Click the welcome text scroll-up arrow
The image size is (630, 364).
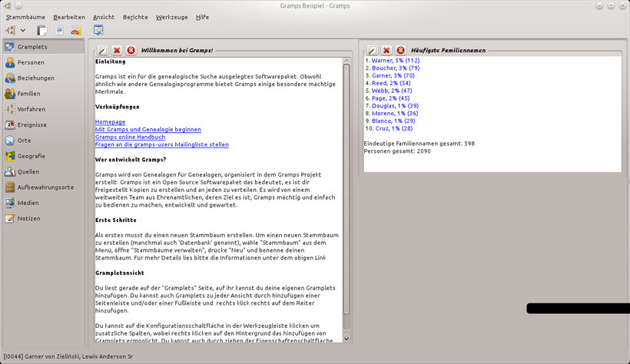click(346, 61)
